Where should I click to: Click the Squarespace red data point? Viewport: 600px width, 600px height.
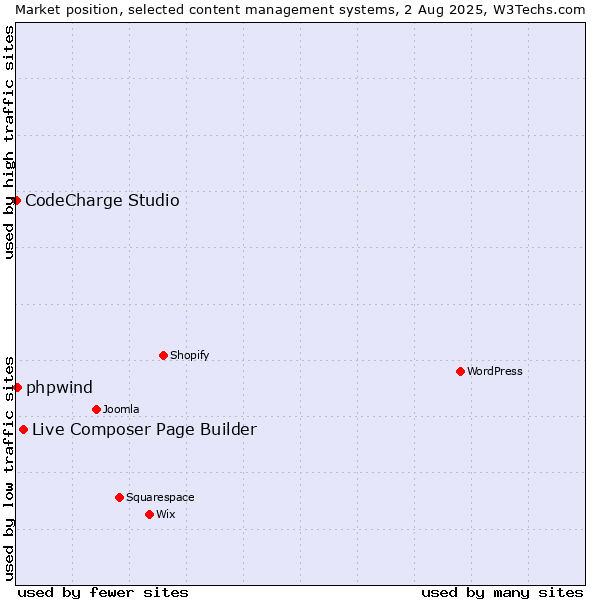tap(119, 497)
